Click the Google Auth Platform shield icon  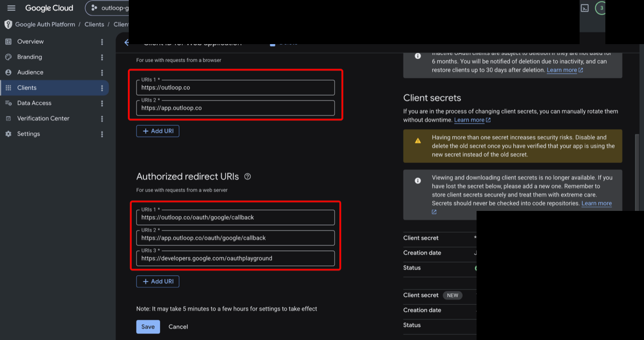point(8,24)
